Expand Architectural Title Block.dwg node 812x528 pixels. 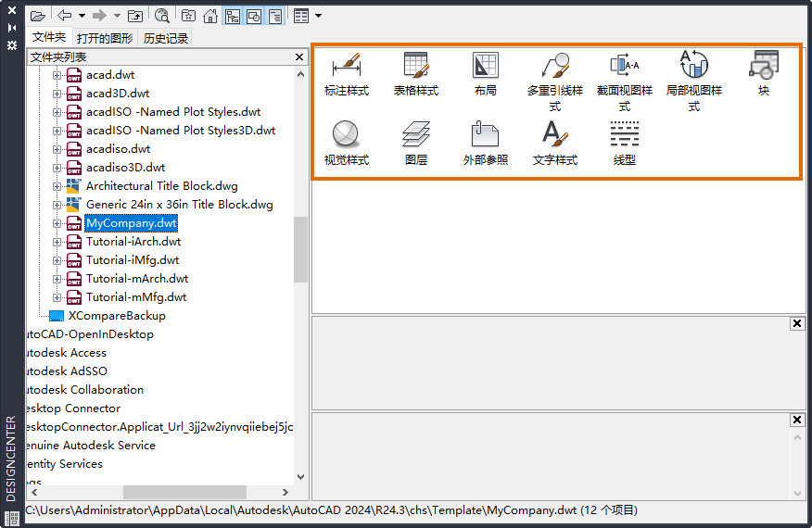pyautogui.click(x=57, y=187)
